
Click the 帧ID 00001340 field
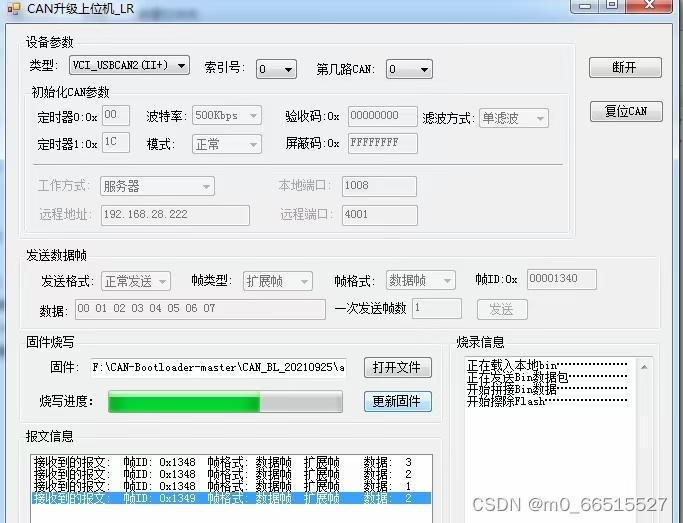point(561,279)
